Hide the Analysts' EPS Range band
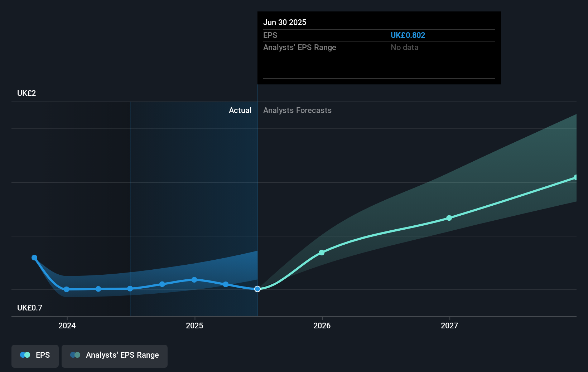The height and width of the screenshot is (372, 588). [115, 356]
